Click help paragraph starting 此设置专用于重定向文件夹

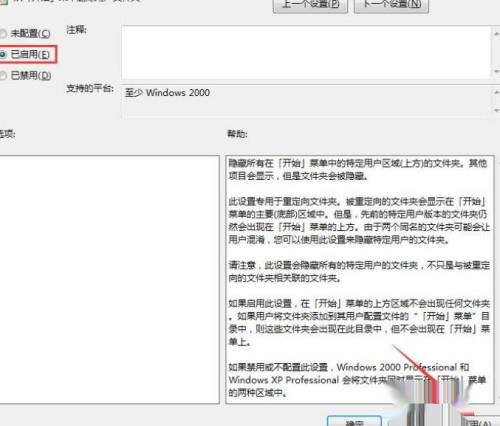pos(359,220)
